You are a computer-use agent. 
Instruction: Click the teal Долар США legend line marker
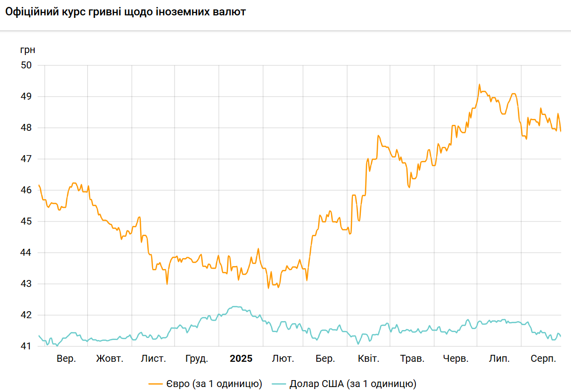[279, 384]
